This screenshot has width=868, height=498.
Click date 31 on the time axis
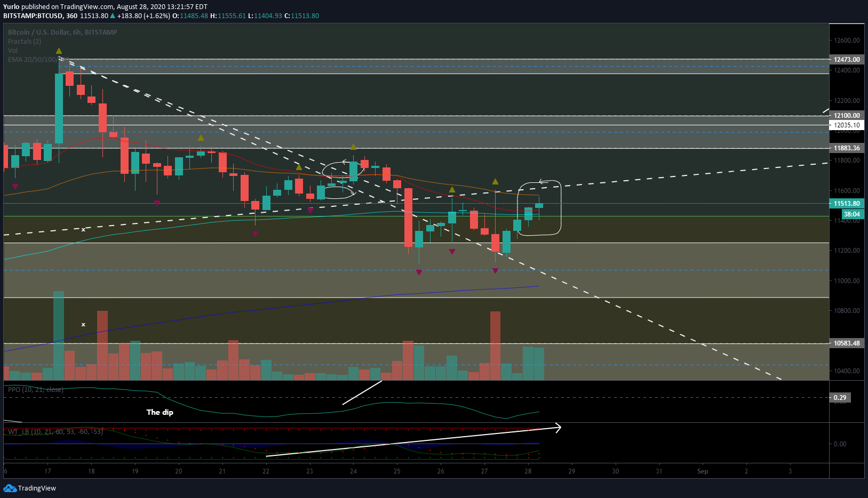point(659,471)
